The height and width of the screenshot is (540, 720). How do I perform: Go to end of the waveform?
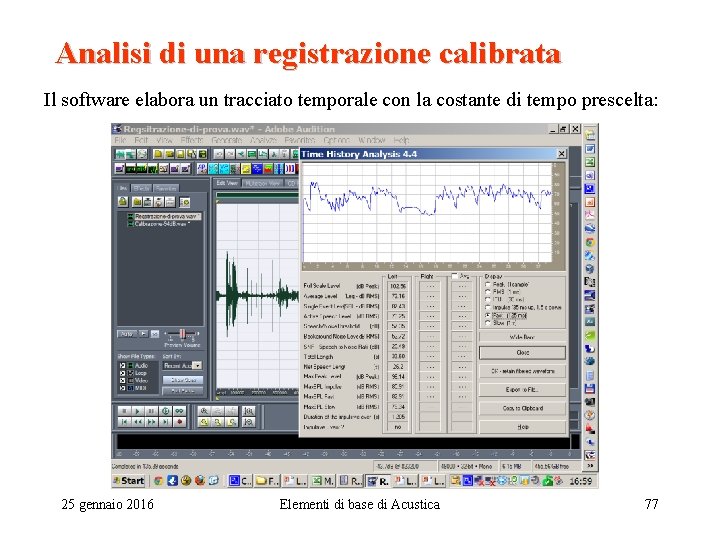165,422
